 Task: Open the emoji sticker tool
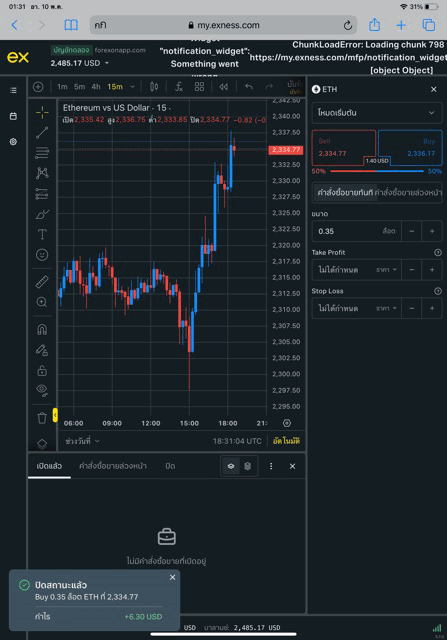(42, 255)
